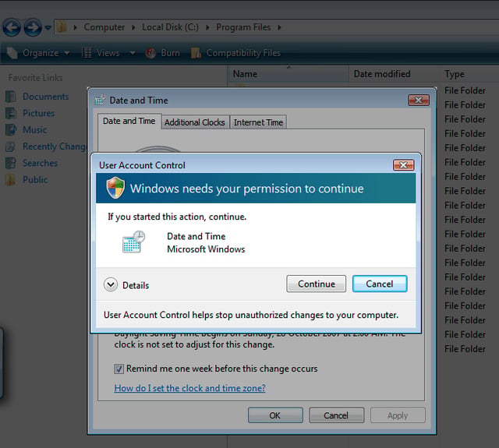Expand Details chevron in UAC dialog
499x448 pixels.
click(111, 284)
